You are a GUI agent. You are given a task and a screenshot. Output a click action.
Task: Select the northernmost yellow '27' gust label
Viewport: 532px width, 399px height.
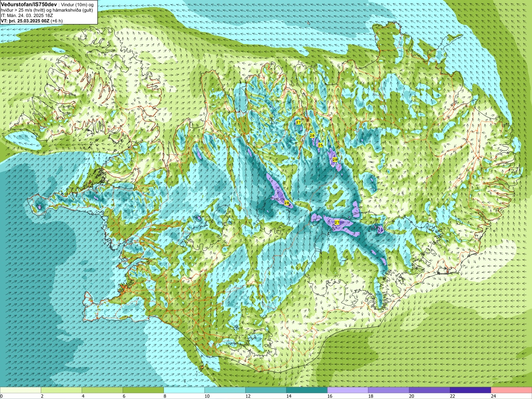click(x=298, y=122)
